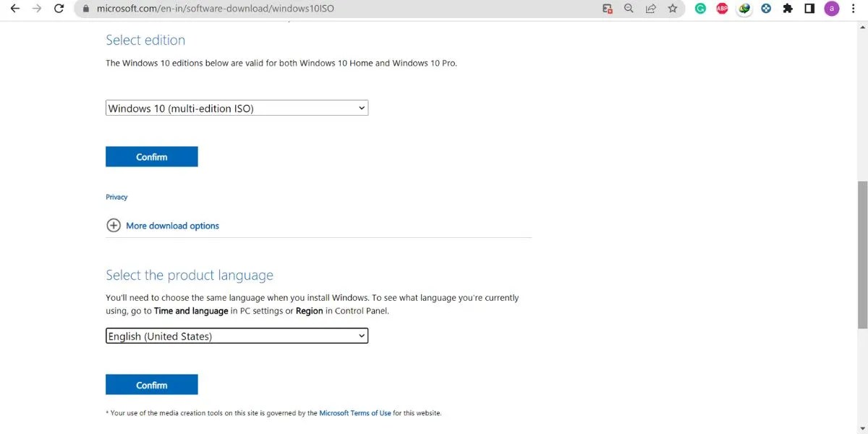
Task: Open the Grammarly extension icon
Action: coord(699,8)
